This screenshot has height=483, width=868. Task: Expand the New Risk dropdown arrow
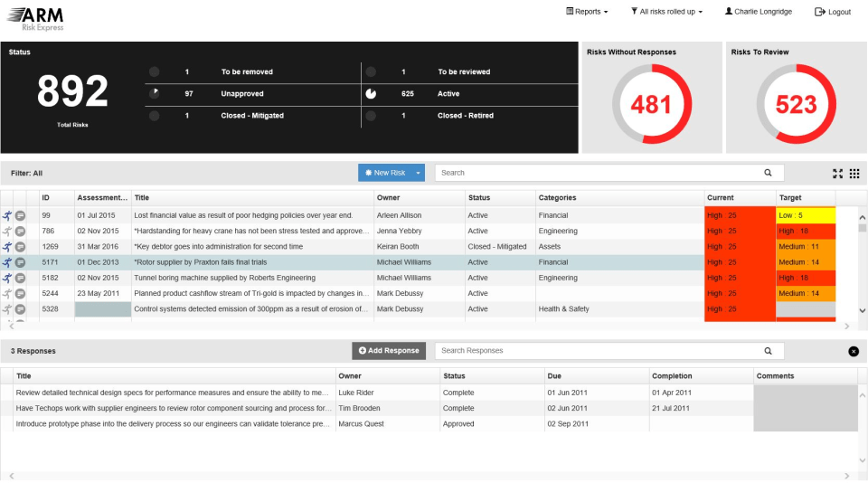[x=418, y=173]
